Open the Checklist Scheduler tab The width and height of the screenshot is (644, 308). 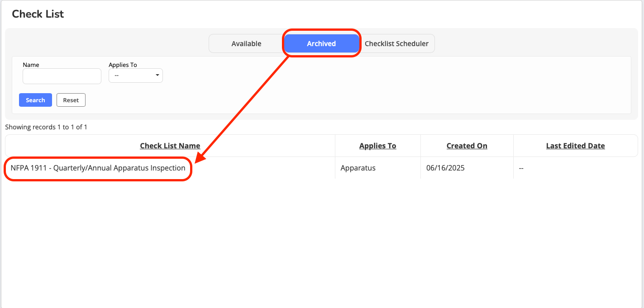396,44
